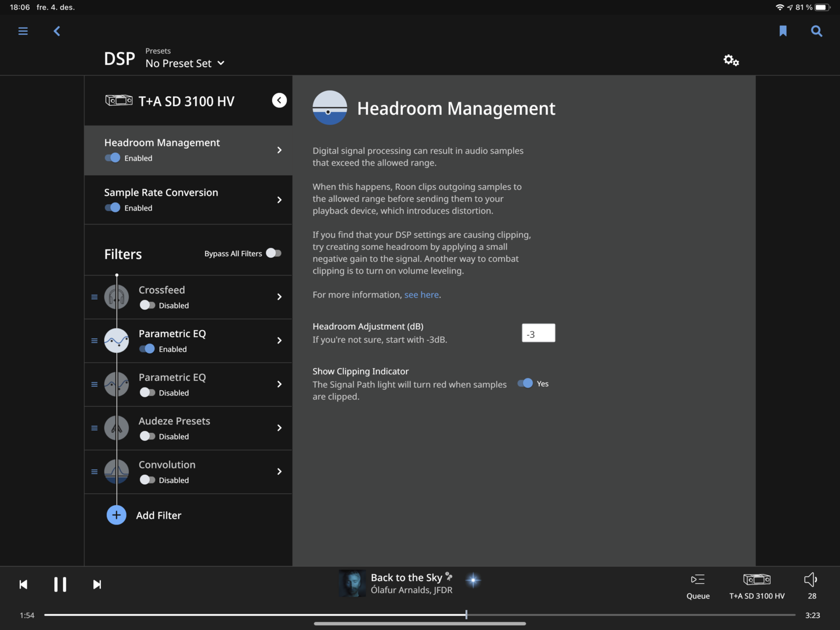840x630 pixels.
Task: Grab the reorder handle for enabled Parametric EQ
Action: click(94, 341)
